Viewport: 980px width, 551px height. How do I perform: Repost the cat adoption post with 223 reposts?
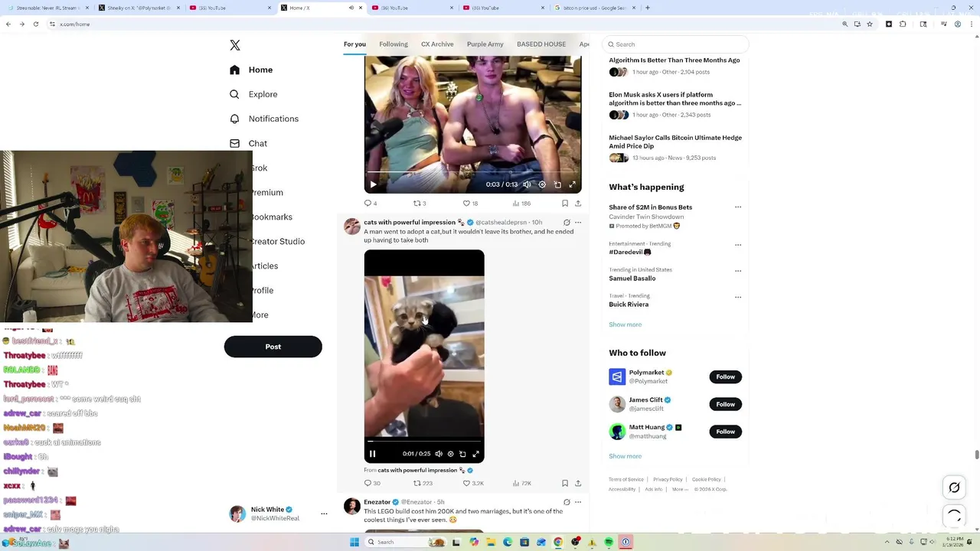[423, 483]
